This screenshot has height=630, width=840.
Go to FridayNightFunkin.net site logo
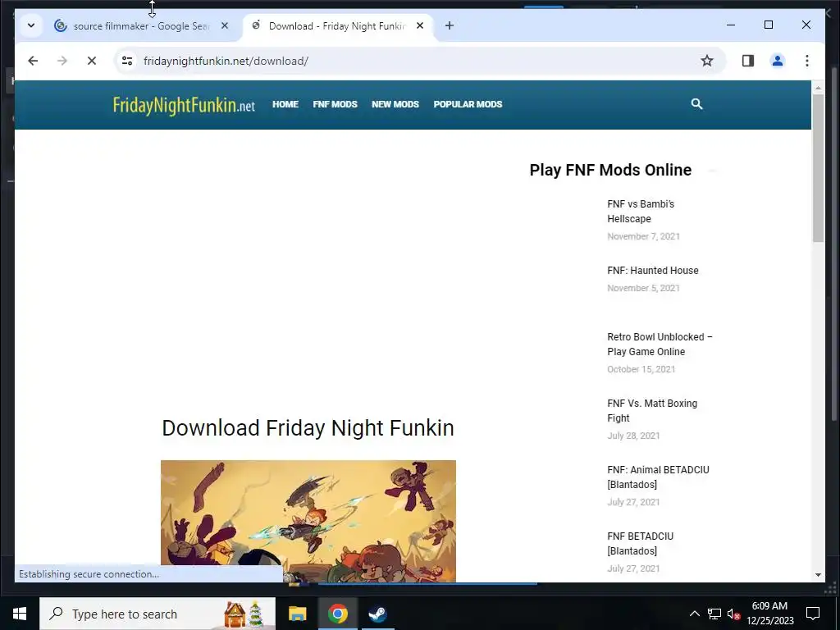pos(184,105)
